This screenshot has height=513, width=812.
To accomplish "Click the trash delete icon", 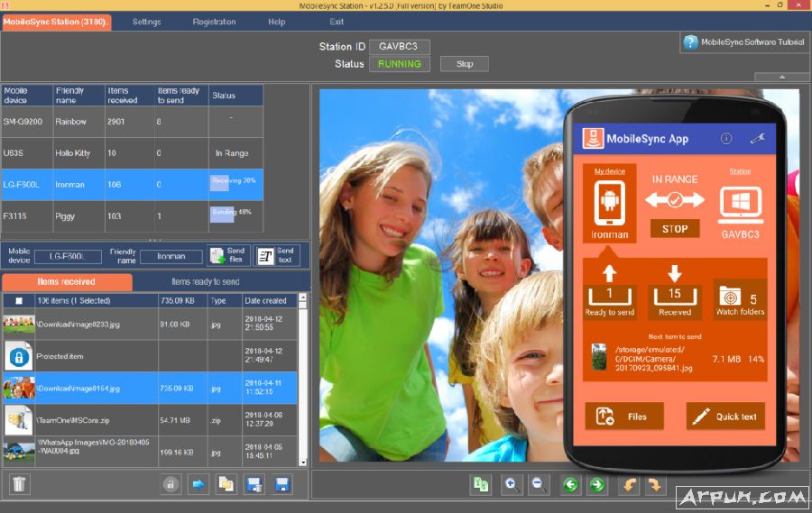I will 19,484.
